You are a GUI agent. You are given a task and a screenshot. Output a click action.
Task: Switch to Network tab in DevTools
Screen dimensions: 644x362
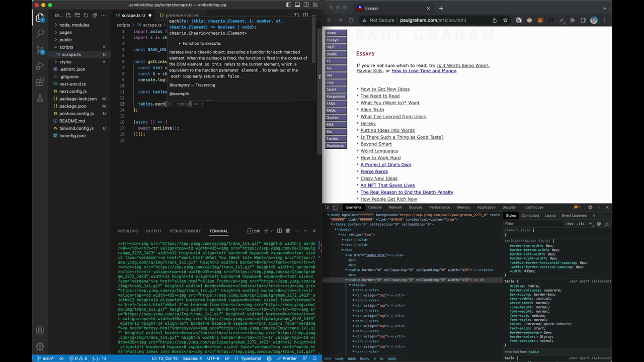click(x=395, y=207)
